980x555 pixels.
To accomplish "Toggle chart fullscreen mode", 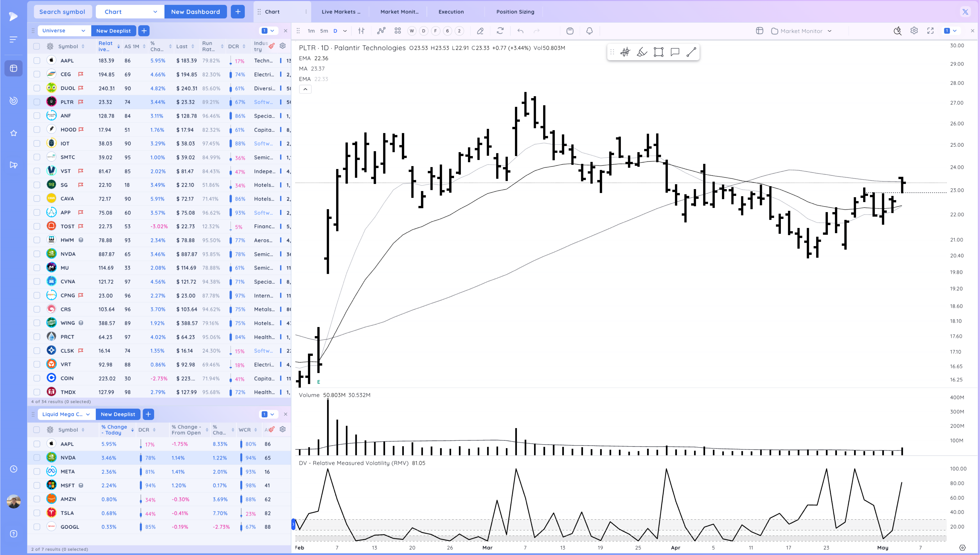I will (x=931, y=31).
